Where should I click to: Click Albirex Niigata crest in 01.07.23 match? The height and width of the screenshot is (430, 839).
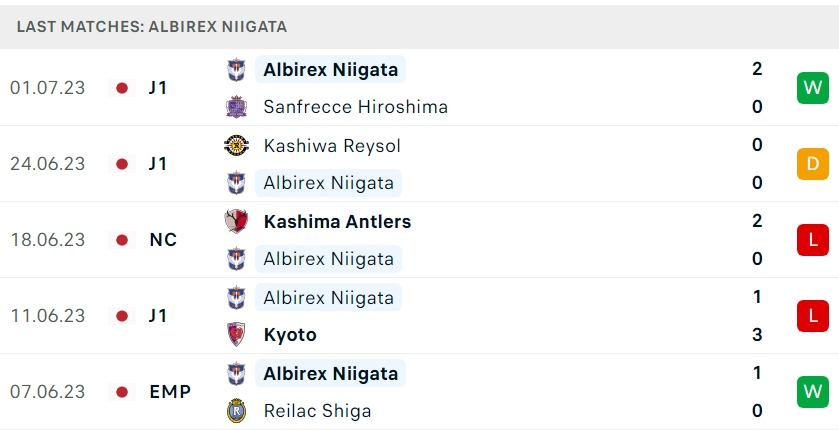236,70
